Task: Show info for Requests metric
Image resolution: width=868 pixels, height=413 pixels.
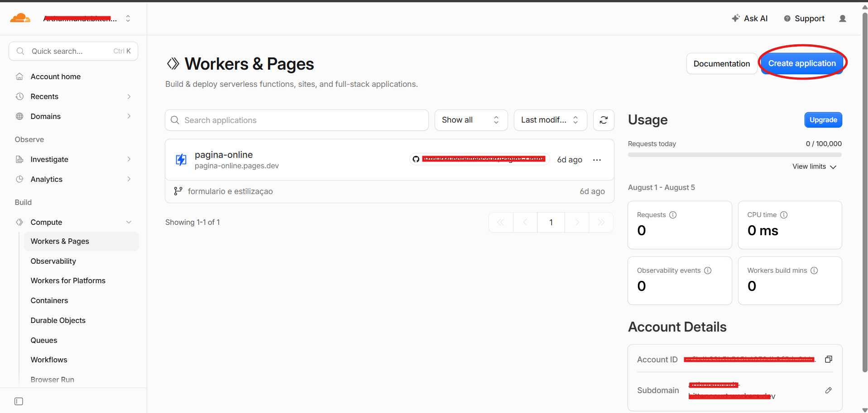Action: click(673, 215)
